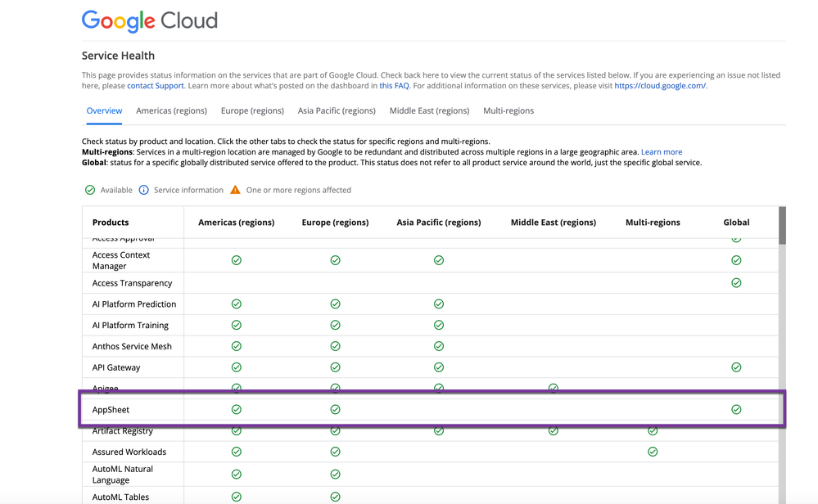Click the 'AppSheet' product name
The width and height of the screenshot is (818, 504).
tap(111, 410)
